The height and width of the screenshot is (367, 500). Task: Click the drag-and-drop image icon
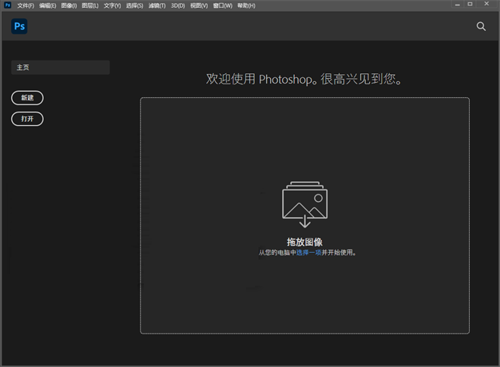click(x=305, y=204)
